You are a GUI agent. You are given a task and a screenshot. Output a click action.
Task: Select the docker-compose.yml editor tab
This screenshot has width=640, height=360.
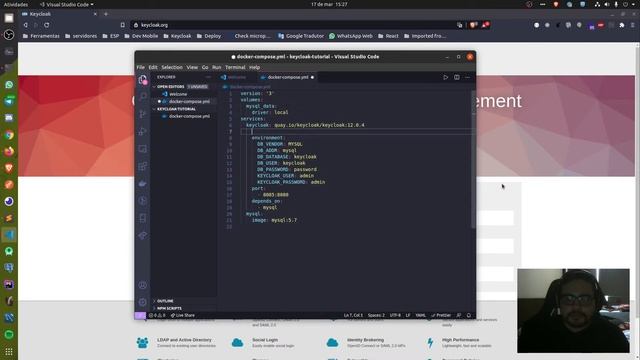tap(288, 77)
